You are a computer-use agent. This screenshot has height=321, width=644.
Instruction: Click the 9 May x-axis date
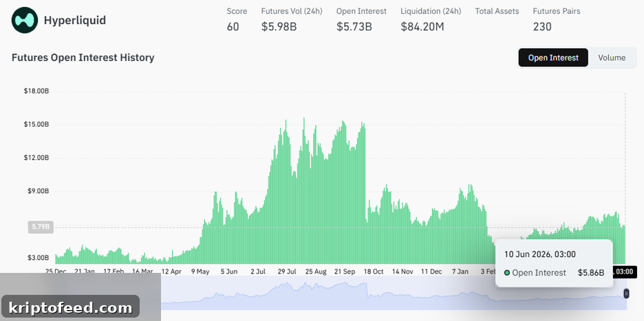point(200,272)
